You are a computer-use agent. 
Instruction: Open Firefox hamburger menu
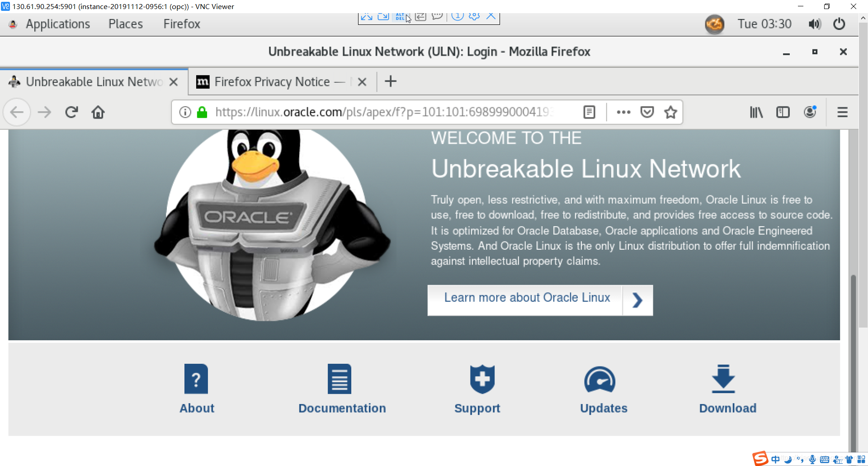click(842, 112)
